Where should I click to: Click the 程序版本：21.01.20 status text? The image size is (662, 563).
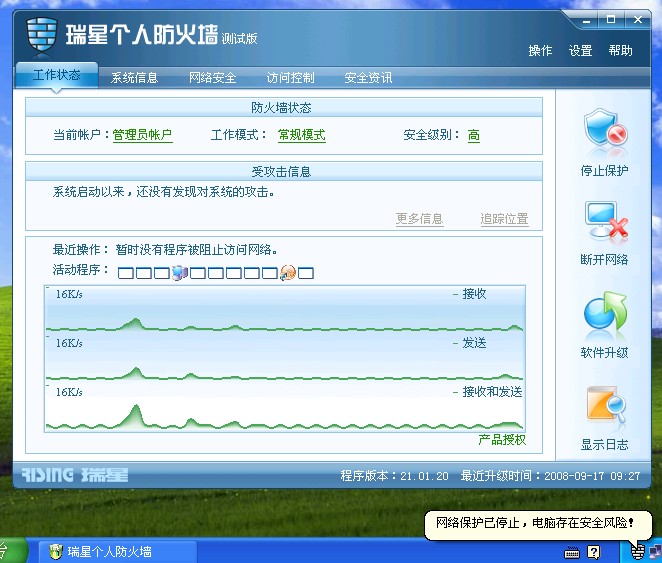pos(394,476)
